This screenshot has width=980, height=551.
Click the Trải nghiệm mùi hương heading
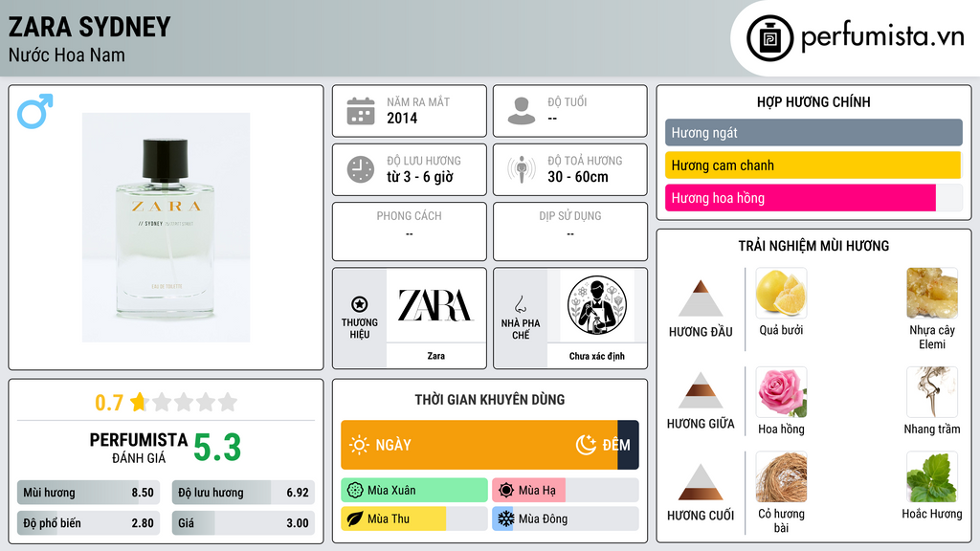click(x=813, y=246)
